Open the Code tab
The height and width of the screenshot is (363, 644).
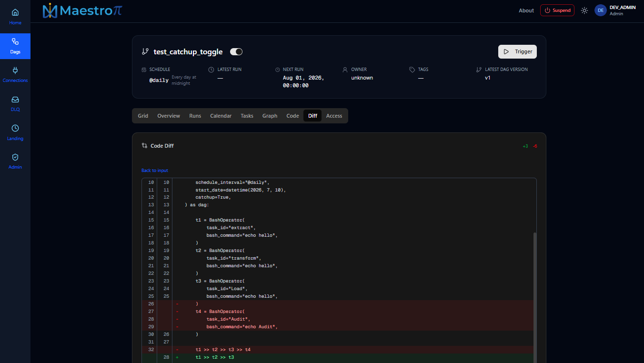click(293, 116)
